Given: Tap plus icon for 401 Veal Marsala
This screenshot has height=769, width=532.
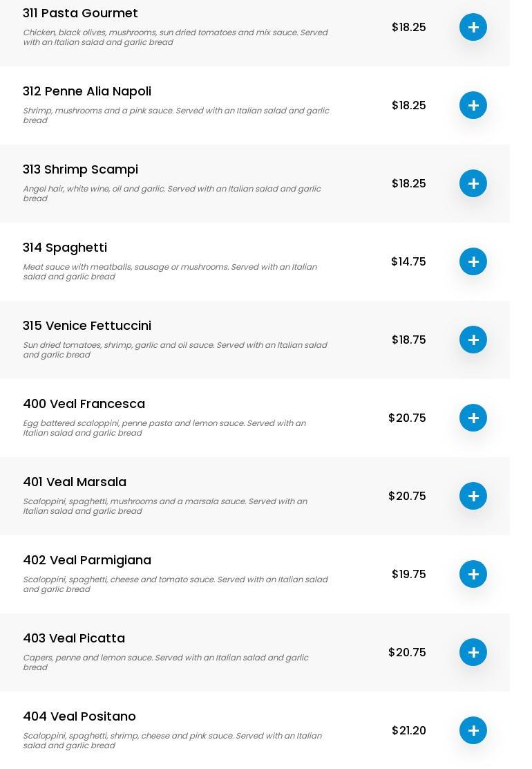Looking at the screenshot, I should [473, 496].
